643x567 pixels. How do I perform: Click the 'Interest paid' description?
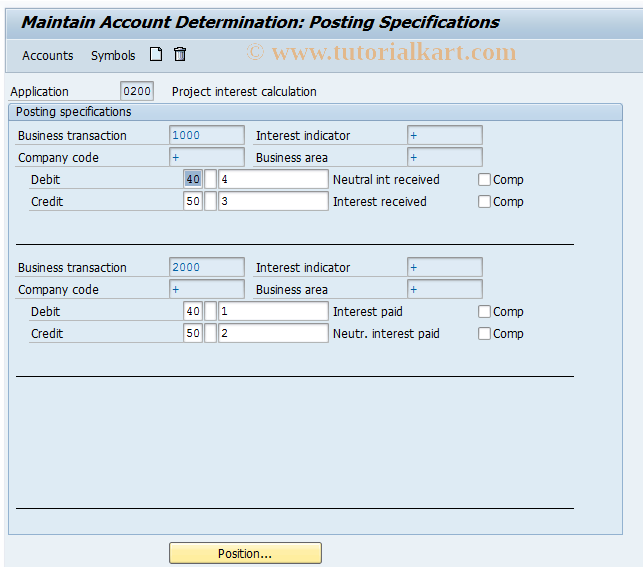click(x=367, y=311)
